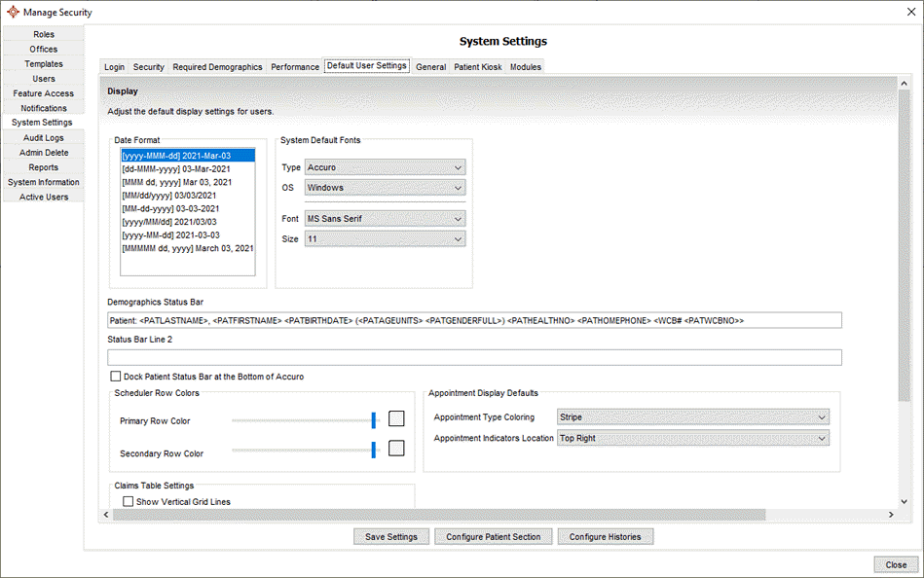The image size is (924, 578).
Task: Select date format [yyyy-MMM-dd] 2021-Mar-03
Action: 188,156
